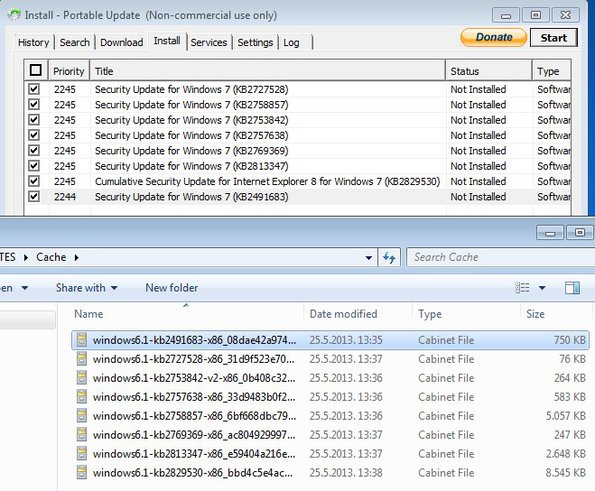
Task: Click cabinet file icon for kb2829530
Action: 82,472
